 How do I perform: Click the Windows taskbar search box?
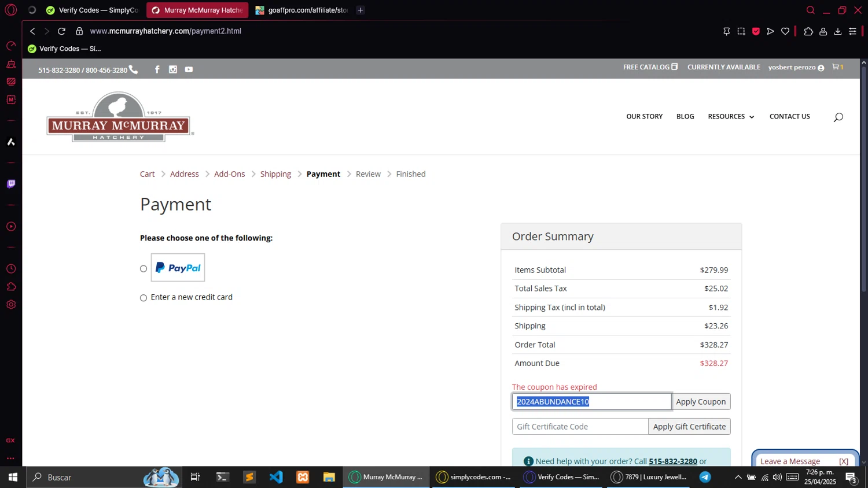pos(104,477)
